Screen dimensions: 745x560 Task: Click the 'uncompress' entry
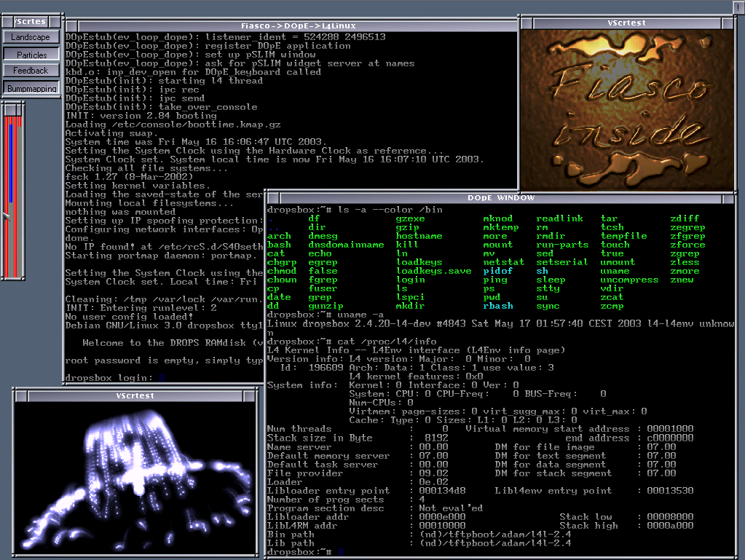pos(629,280)
